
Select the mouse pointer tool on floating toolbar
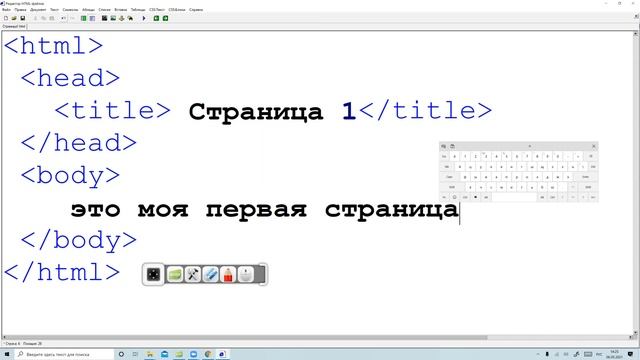click(246, 274)
